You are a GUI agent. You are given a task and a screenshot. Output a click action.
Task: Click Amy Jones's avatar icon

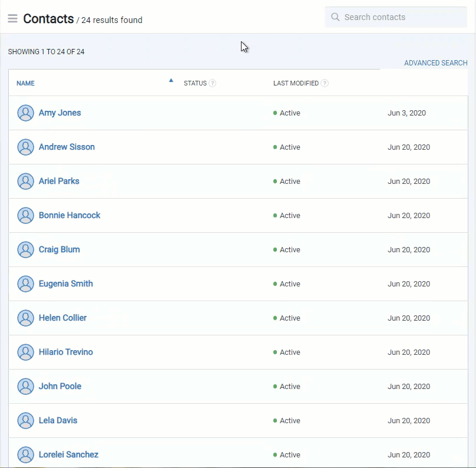[25, 113]
